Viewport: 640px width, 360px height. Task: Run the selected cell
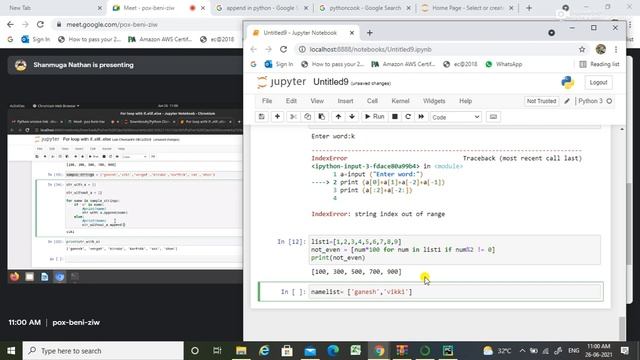tap(374, 117)
